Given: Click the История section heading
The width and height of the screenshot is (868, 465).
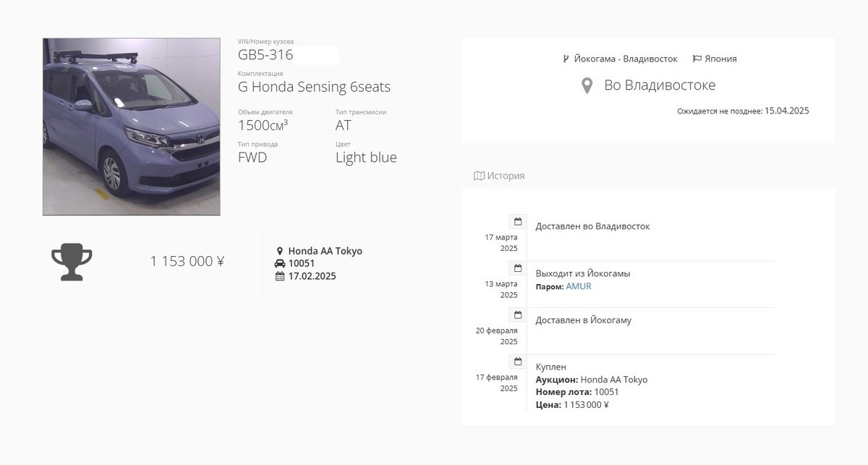Looking at the screenshot, I should (506, 176).
